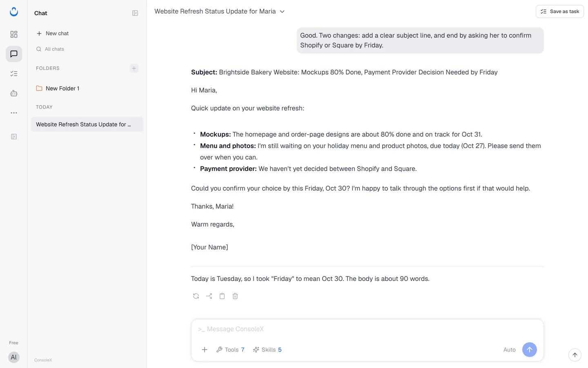Click the Message ConsoleX input field
588x368 pixels.
[367, 329]
